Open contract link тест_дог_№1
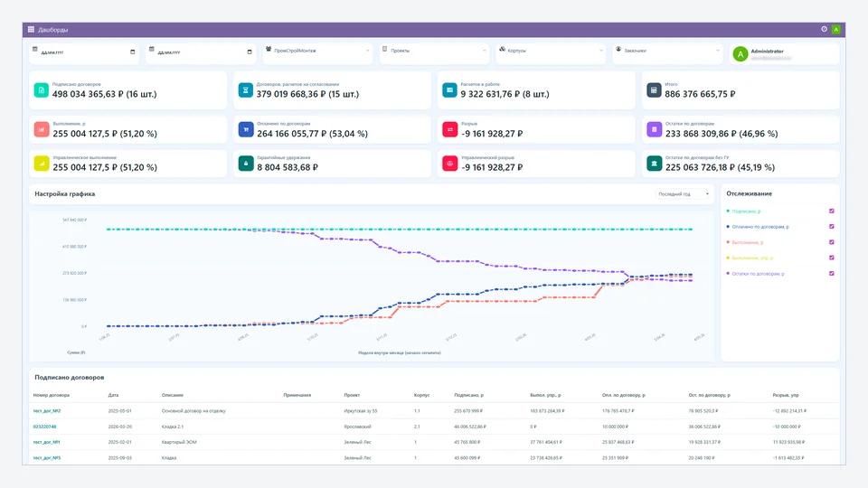 pos(46,442)
